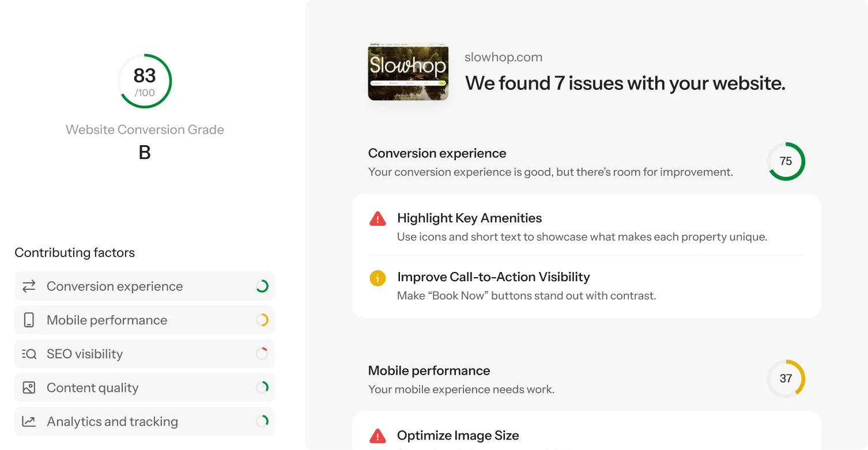The width and height of the screenshot is (868, 450).
Task: Expand the Content quality factor row
Action: pos(144,387)
